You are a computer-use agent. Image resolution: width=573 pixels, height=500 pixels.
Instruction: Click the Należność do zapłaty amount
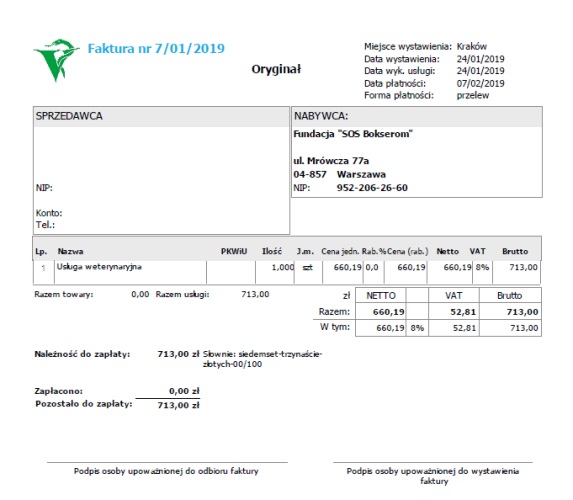pos(178,354)
